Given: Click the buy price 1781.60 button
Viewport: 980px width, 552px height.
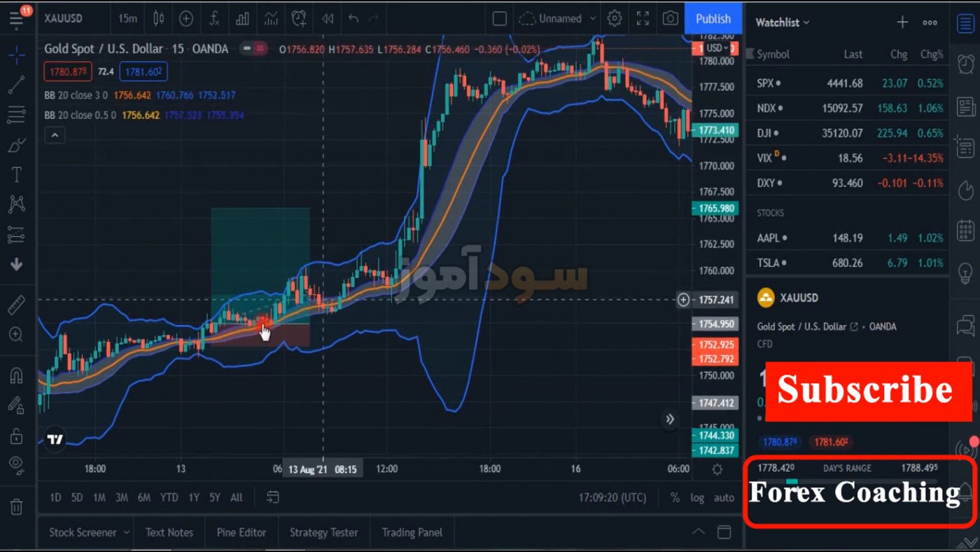Looking at the screenshot, I should click(143, 71).
